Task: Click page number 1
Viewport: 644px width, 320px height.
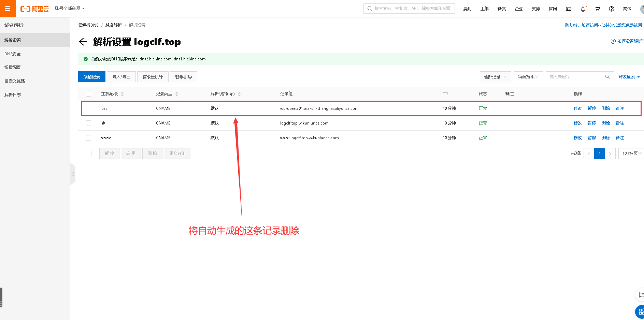Action: click(600, 154)
